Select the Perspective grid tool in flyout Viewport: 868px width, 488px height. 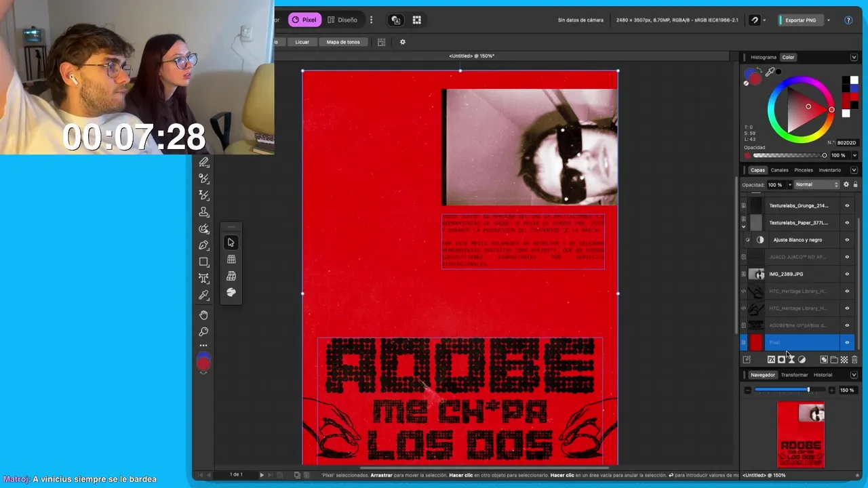(231, 276)
